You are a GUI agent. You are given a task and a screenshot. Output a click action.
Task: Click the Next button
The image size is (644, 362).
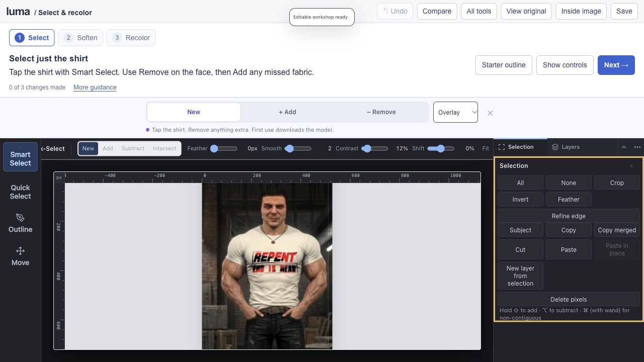click(616, 65)
